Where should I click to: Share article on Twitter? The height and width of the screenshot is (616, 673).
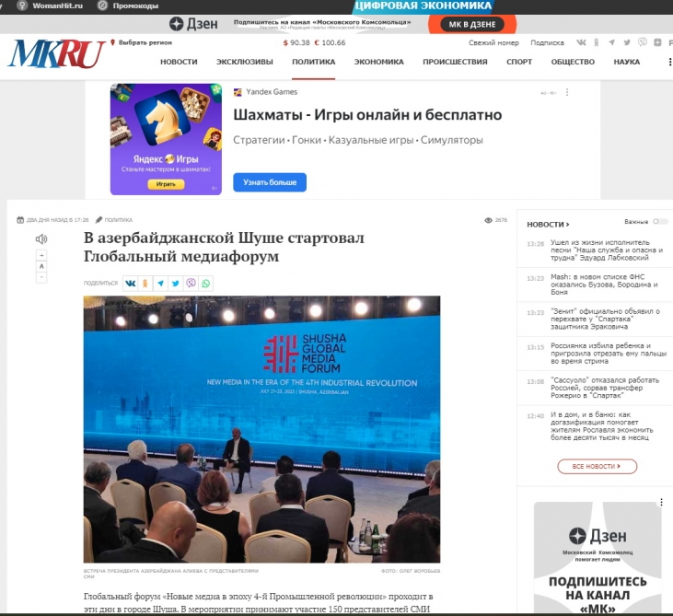[x=175, y=284]
